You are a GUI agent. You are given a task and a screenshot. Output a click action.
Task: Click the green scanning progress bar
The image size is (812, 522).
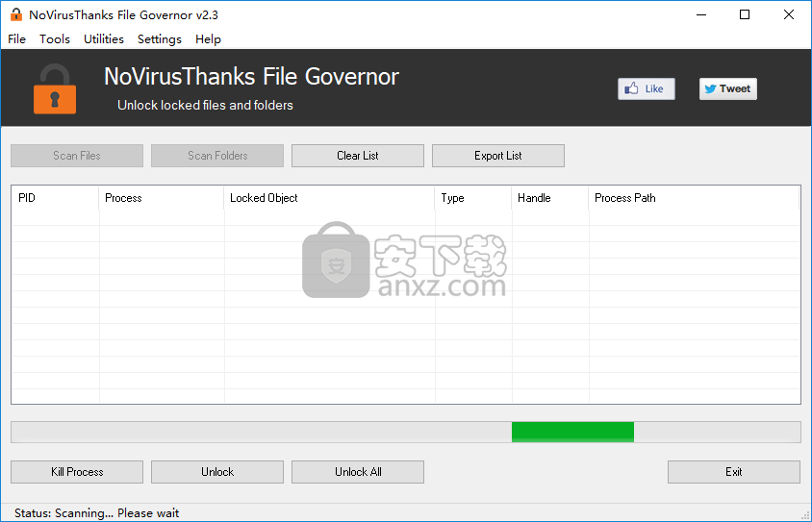coord(572,432)
